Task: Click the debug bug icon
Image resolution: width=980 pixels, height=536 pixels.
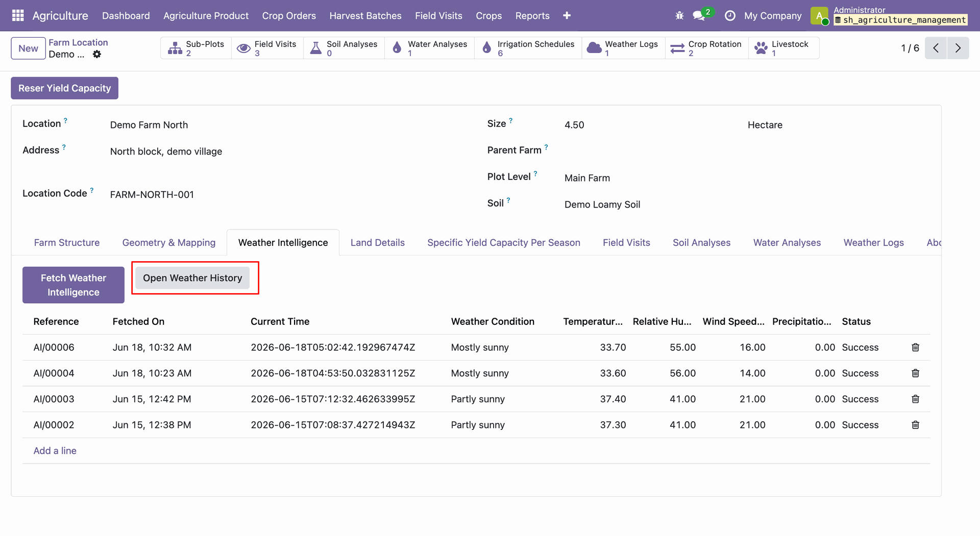Action: tap(679, 16)
